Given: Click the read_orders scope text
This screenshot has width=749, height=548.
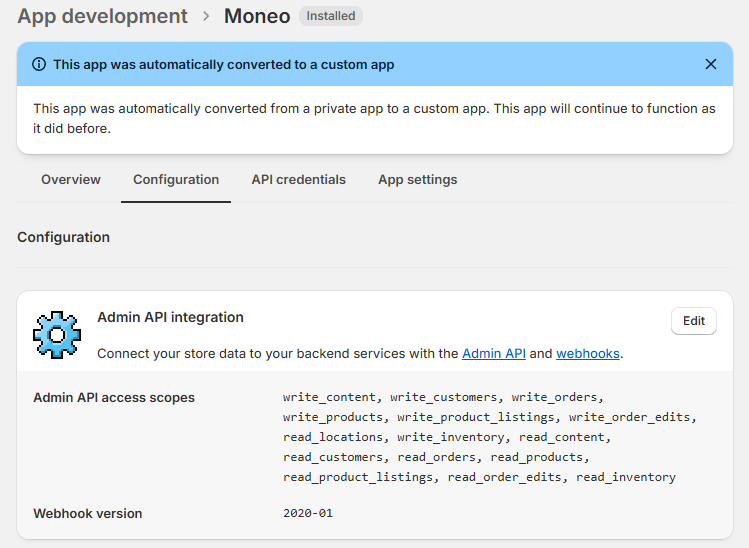Looking at the screenshot, I should [x=437, y=457].
